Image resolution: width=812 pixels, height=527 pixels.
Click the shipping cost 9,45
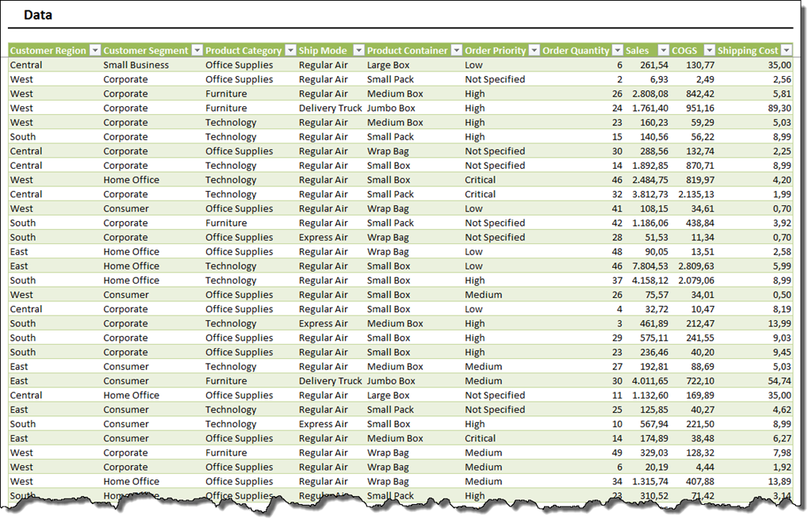(782, 353)
